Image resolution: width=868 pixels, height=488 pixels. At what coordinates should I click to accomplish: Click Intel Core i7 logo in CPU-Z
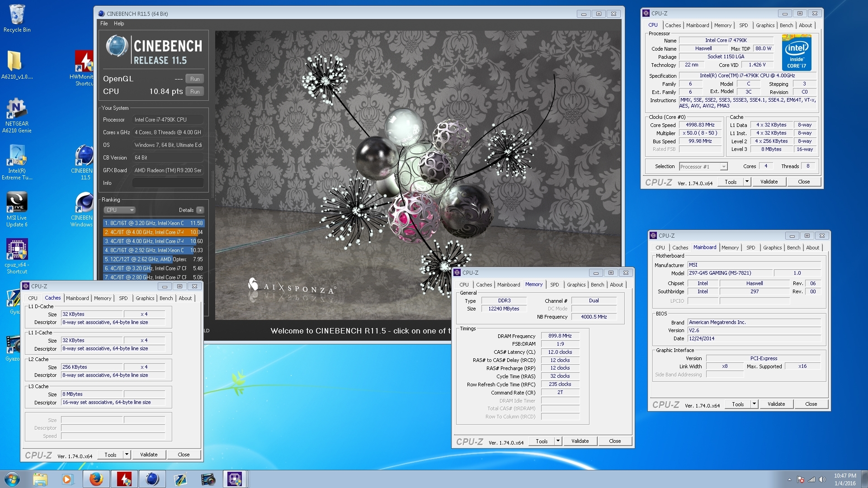(x=797, y=52)
